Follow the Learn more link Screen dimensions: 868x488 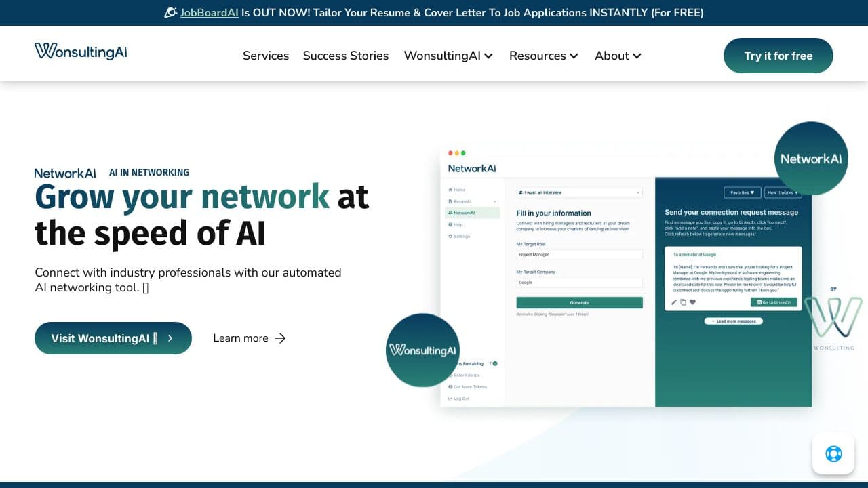250,338
